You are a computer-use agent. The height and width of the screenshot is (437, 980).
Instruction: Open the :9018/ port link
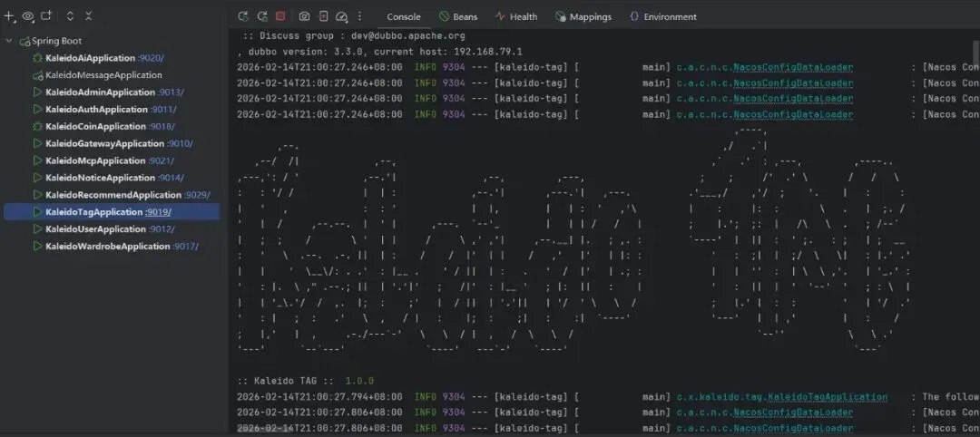click(162, 126)
